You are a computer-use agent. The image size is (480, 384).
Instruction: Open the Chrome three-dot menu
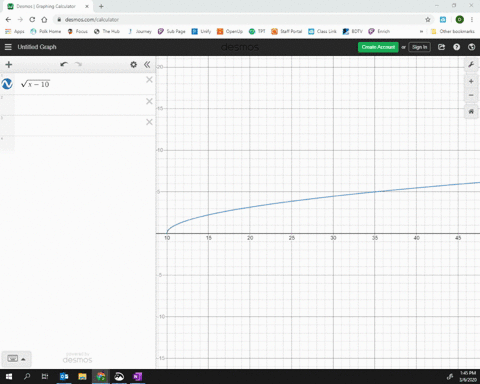[x=472, y=20]
